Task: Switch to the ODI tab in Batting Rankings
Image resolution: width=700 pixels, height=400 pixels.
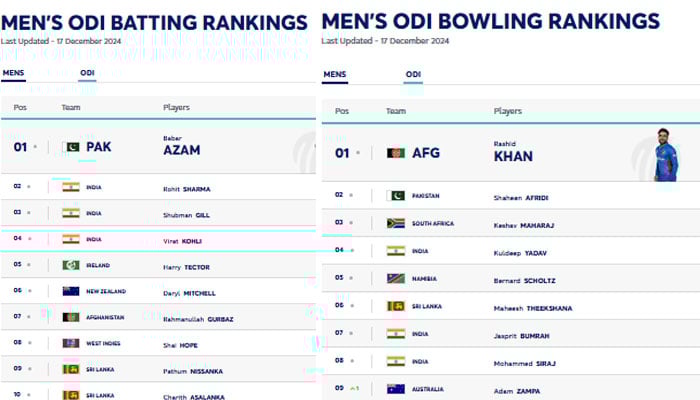Action: 88,73
